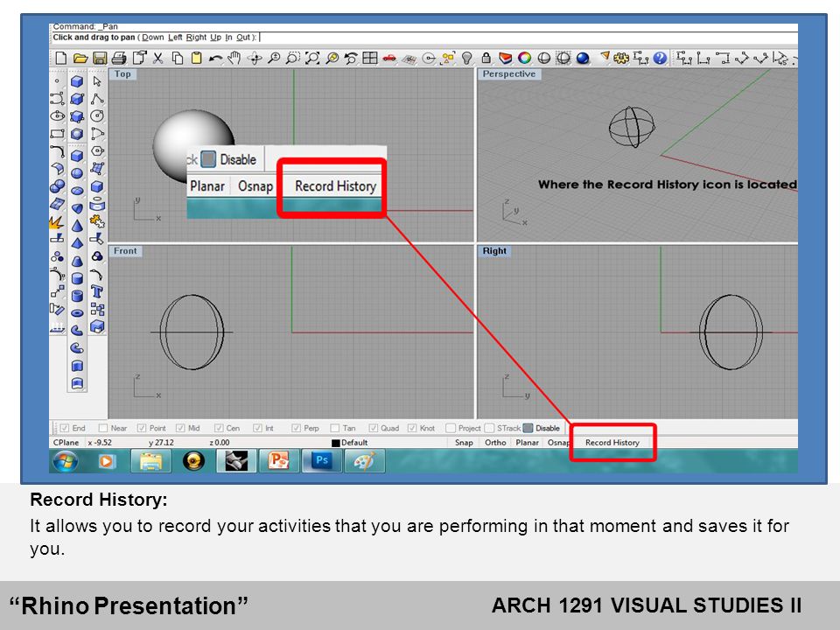Click the Zoom Extents icon

[x=312, y=58]
